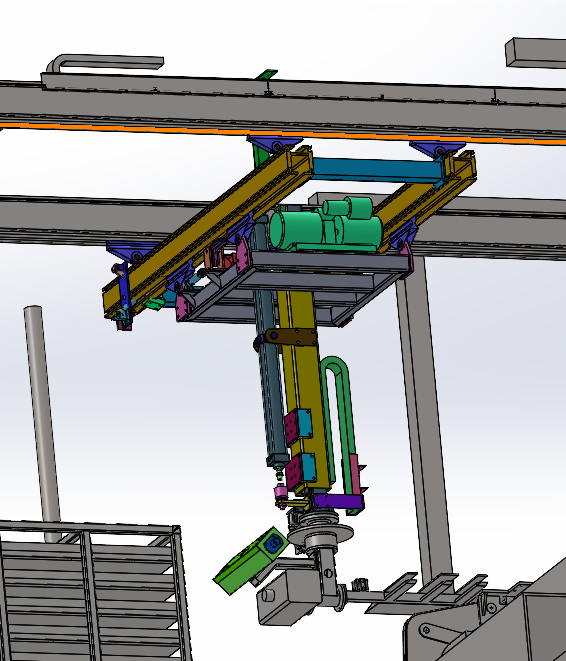This screenshot has height=661, width=566.
Task: Select the purple bracket at column bottom
Action: pos(338,501)
